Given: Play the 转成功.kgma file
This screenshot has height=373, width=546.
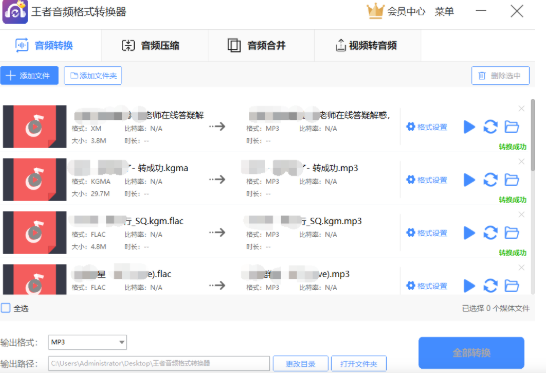Looking at the screenshot, I should (x=469, y=180).
